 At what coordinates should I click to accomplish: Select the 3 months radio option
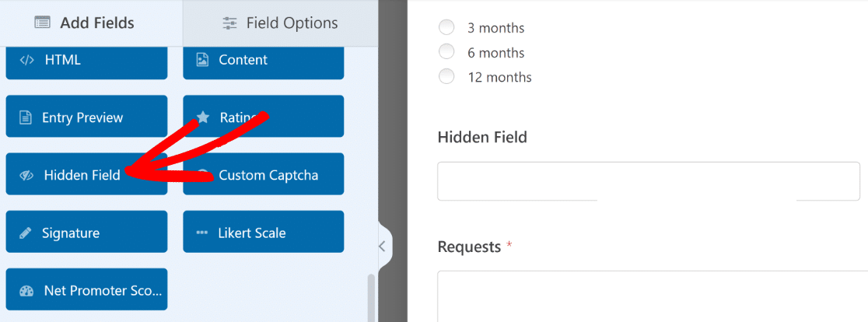tap(446, 28)
